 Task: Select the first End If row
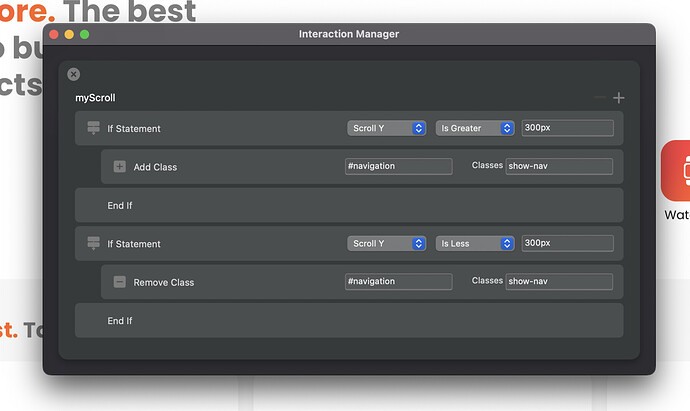tap(349, 205)
